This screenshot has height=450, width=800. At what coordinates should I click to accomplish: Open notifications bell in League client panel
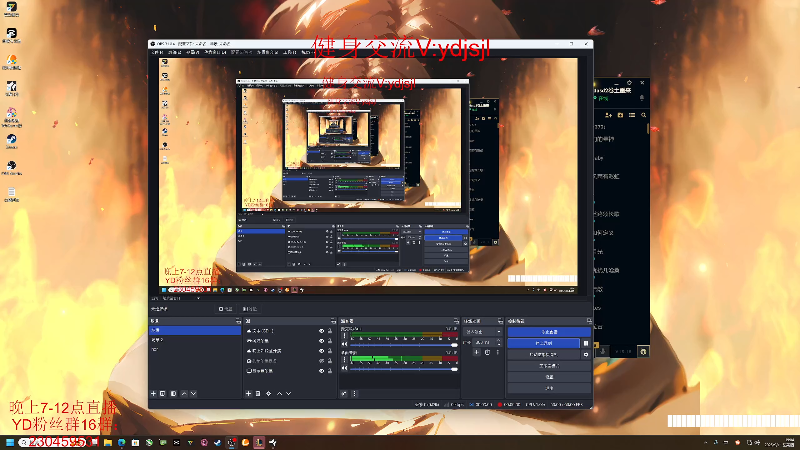[642, 97]
